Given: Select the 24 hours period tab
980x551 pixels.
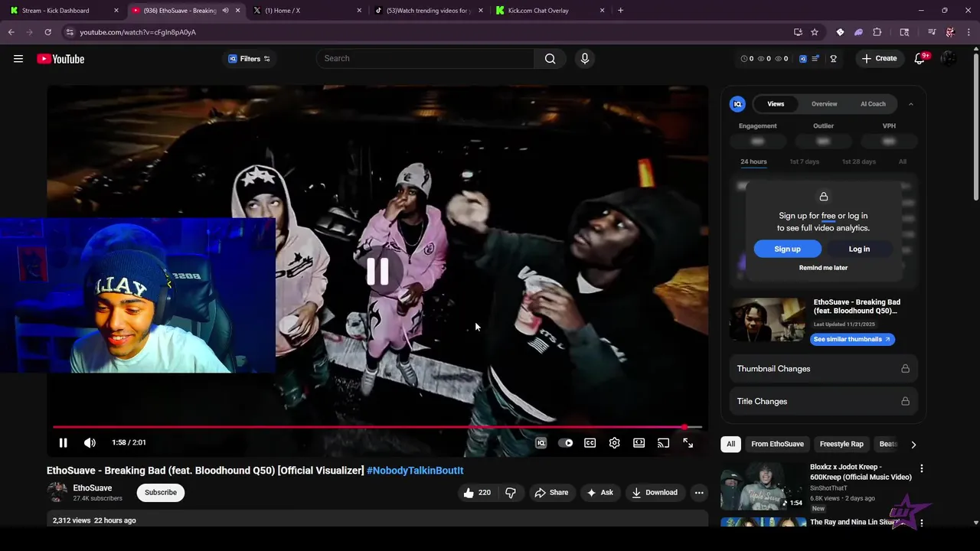Looking at the screenshot, I should (753, 161).
